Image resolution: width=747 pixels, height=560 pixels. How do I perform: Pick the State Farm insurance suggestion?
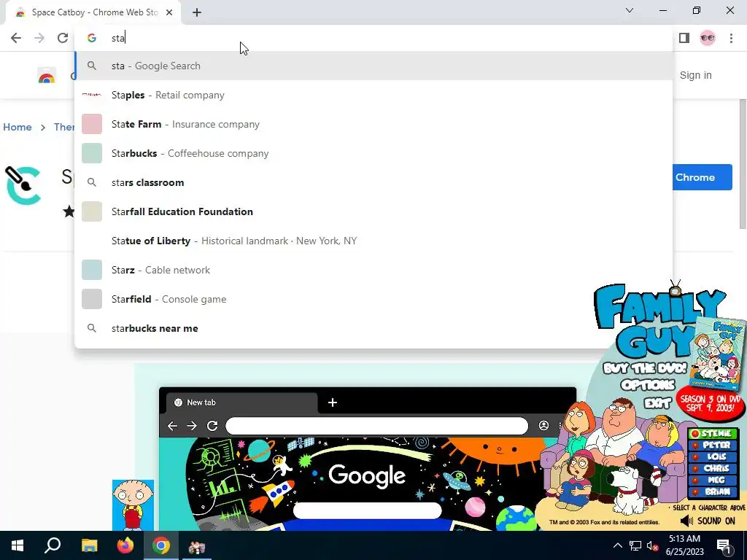tap(373, 124)
